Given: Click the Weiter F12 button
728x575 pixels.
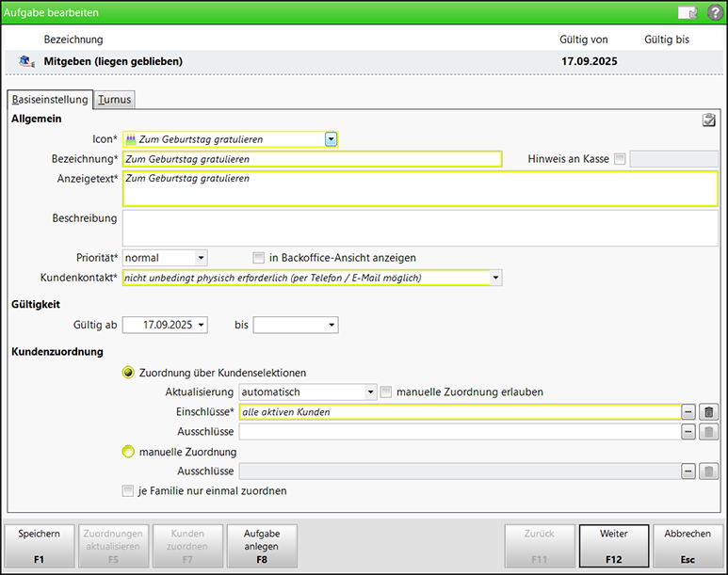Looking at the screenshot, I should point(613,546).
